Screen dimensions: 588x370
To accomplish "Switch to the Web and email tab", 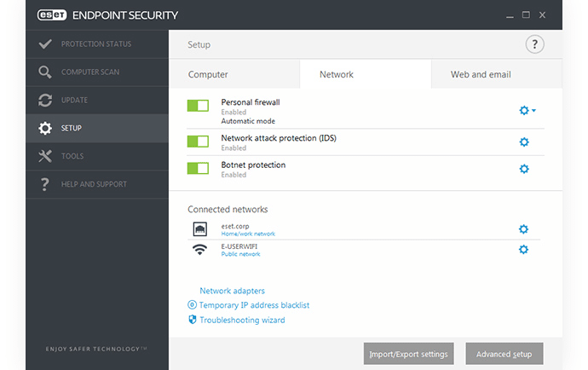I will 497,74.
